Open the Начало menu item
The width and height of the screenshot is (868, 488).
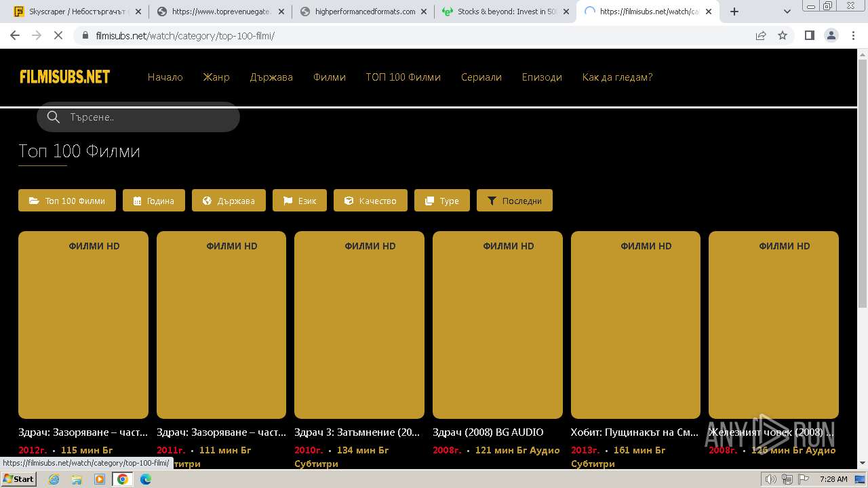165,77
